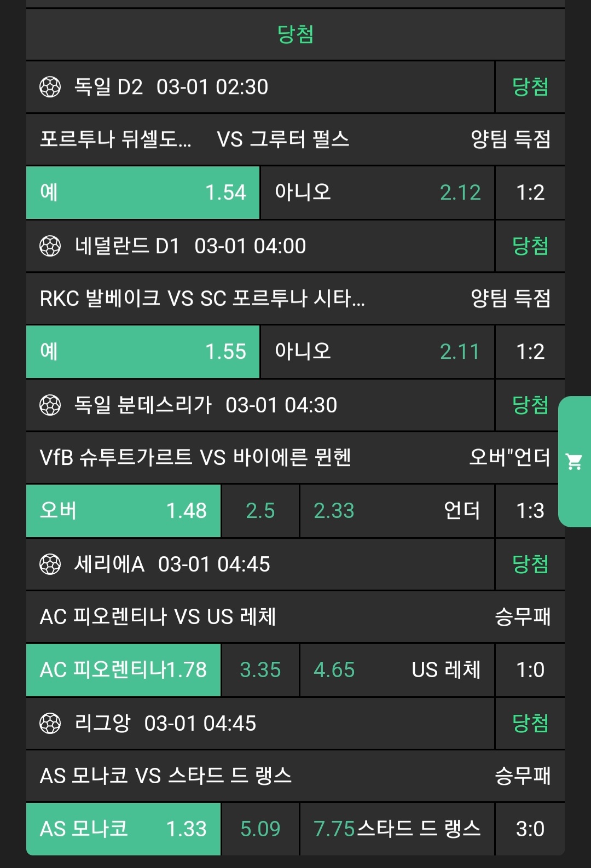Click the soccer ball icon beside 리그앙
591x868 pixels.
[x=50, y=724]
